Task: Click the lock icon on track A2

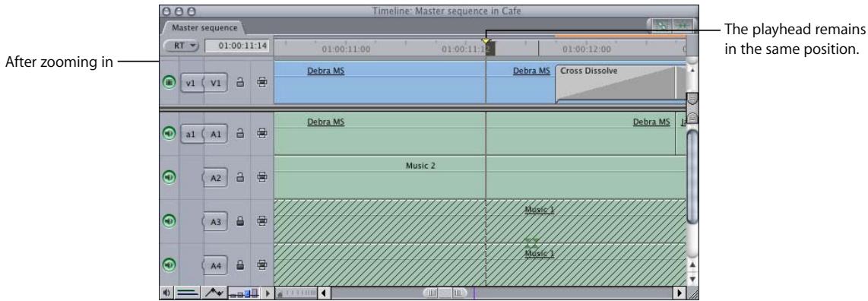Action: 240,177
